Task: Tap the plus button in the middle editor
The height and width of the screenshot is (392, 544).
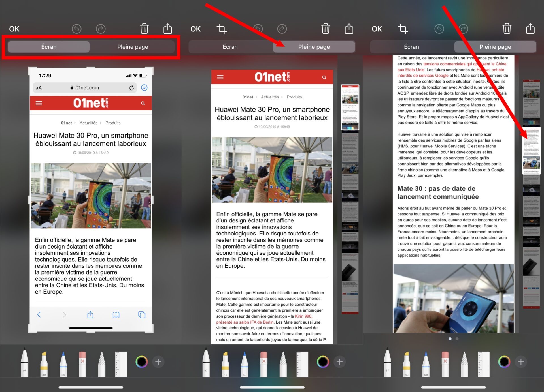Action: (x=340, y=362)
